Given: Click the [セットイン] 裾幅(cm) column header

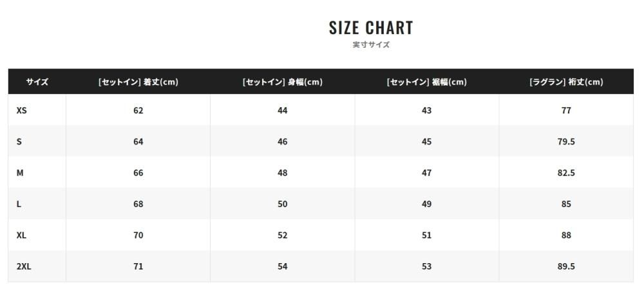Looking at the screenshot, I should tap(427, 82).
